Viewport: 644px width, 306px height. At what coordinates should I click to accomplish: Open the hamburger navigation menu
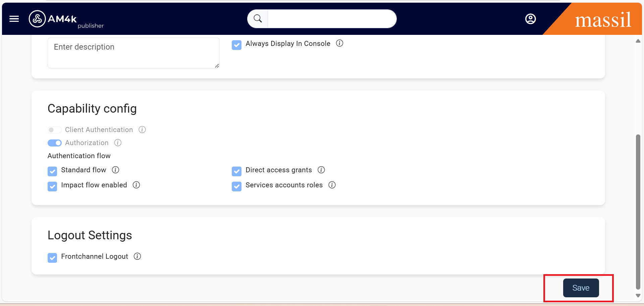(14, 19)
